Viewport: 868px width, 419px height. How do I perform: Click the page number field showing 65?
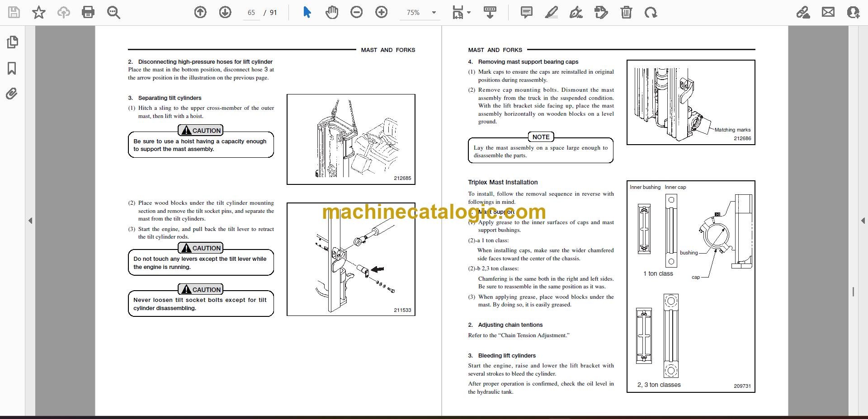(251, 13)
